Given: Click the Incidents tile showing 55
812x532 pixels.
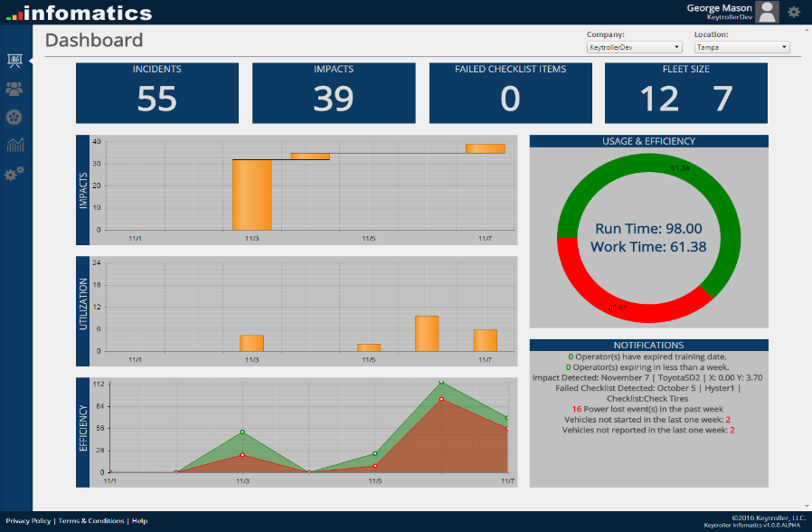Looking at the screenshot, I should point(157,93).
